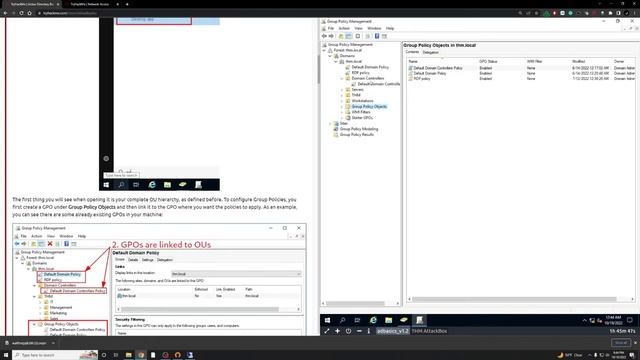The height and width of the screenshot is (360, 640).
Task: Click the plus icon in the VM control bar
Action: pos(337,331)
